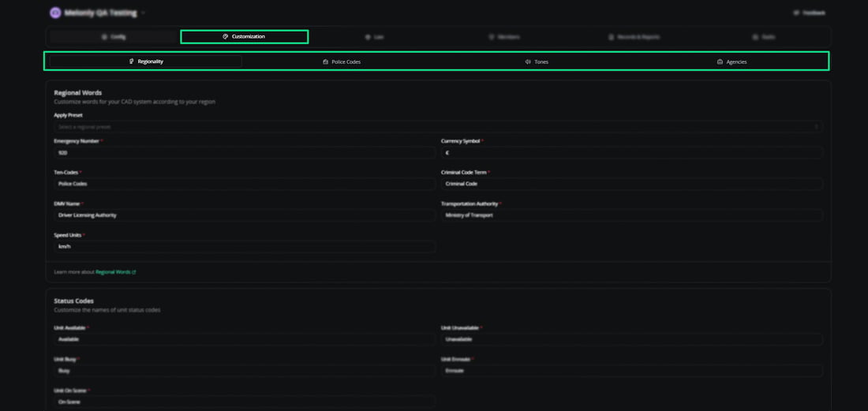Click the Speed Units input field
This screenshot has height=411, width=868.
245,247
